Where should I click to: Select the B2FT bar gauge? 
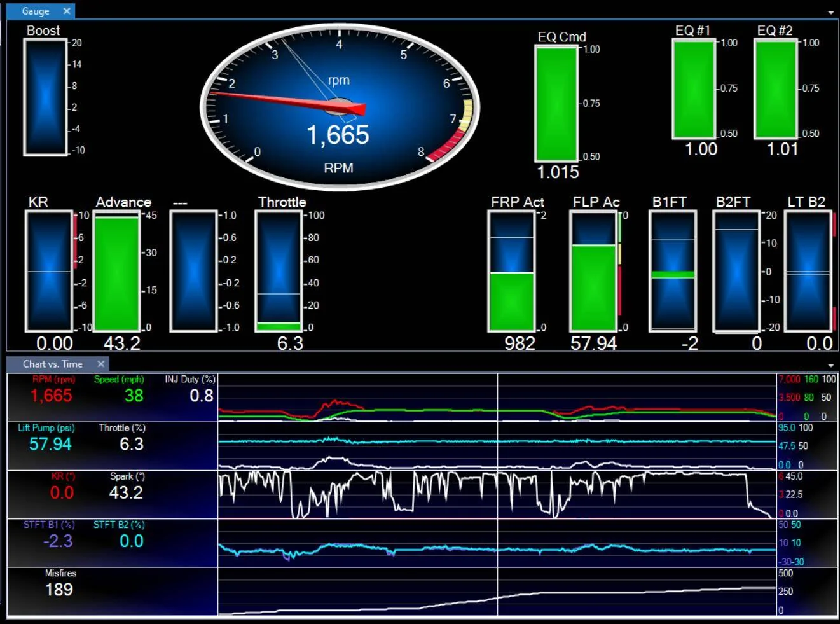[736, 272]
